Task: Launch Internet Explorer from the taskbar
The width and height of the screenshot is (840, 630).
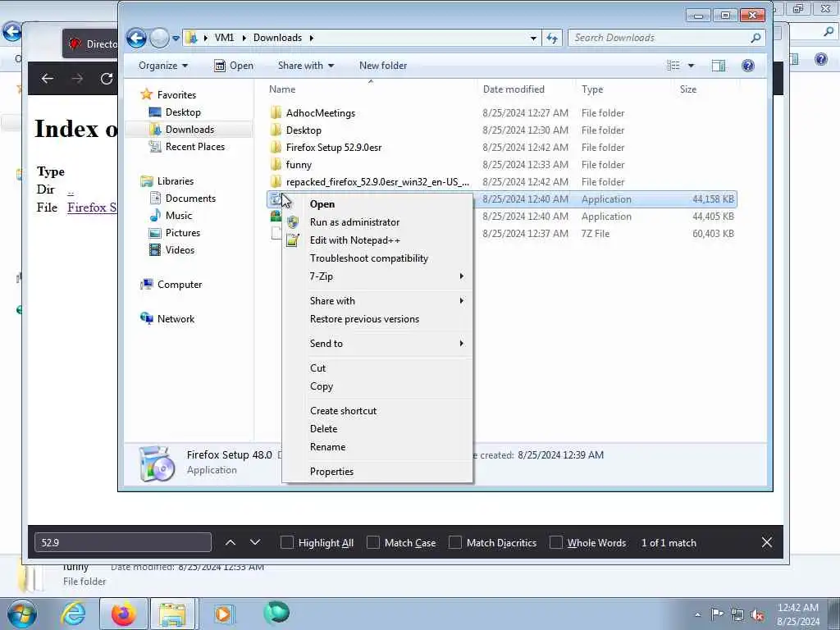Action: (73, 614)
